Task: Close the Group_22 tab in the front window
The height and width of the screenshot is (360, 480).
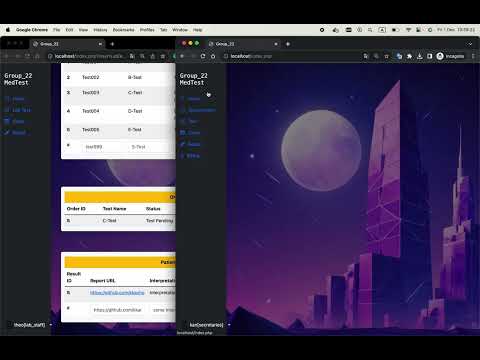Action: point(276,44)
